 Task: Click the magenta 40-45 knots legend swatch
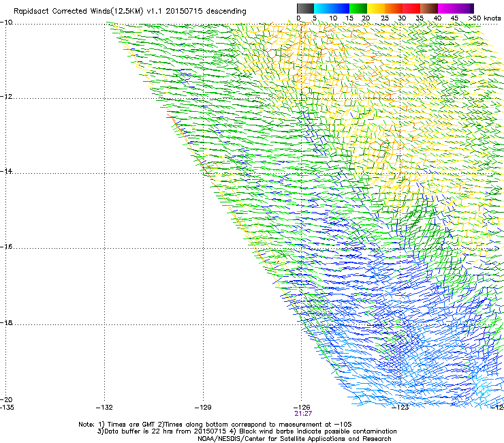click(447, 8)
